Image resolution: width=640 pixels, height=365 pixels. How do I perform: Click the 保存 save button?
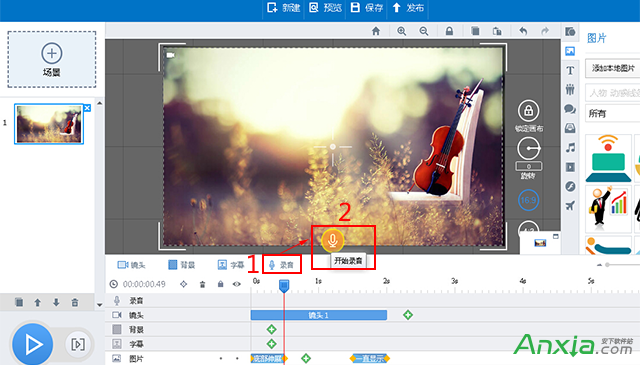click(367, 8)
